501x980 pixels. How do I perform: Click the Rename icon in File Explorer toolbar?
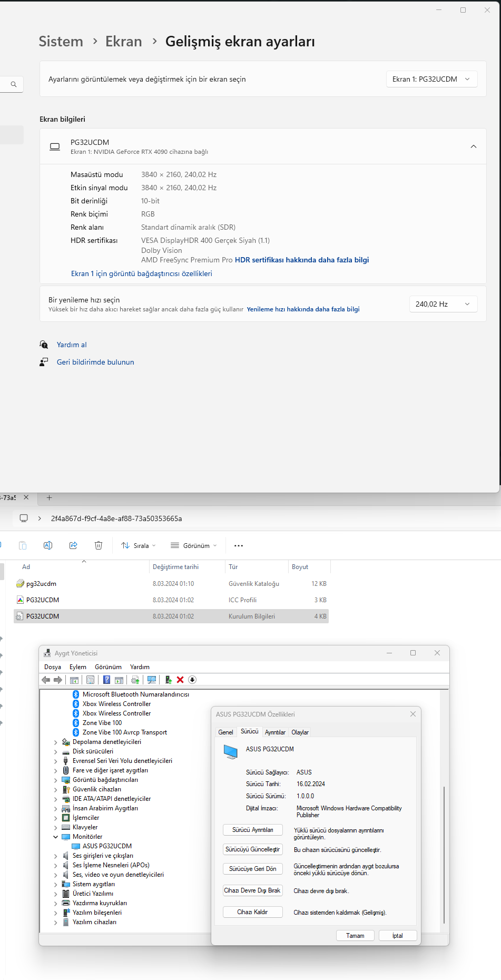(x=48, y=545)
